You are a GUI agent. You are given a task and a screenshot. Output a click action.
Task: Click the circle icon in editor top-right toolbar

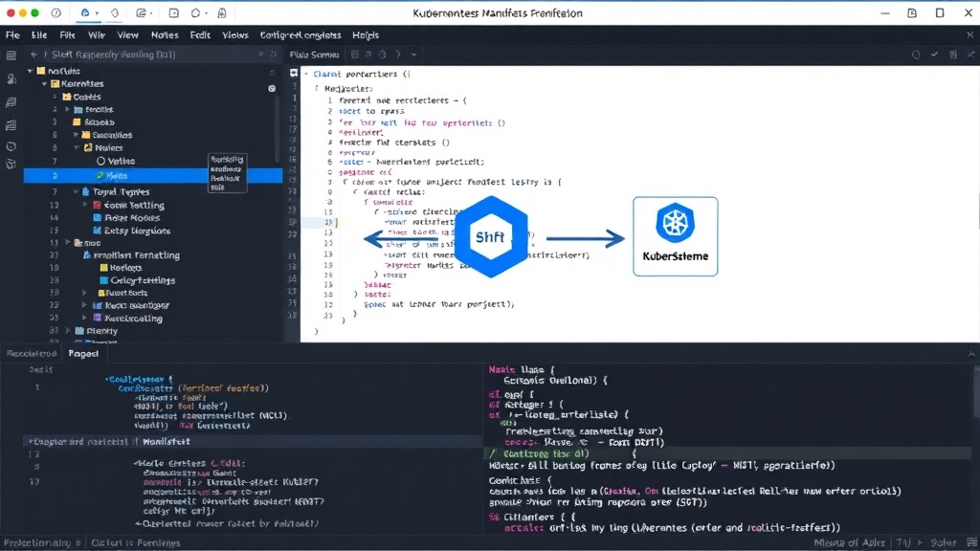point(916,55)
